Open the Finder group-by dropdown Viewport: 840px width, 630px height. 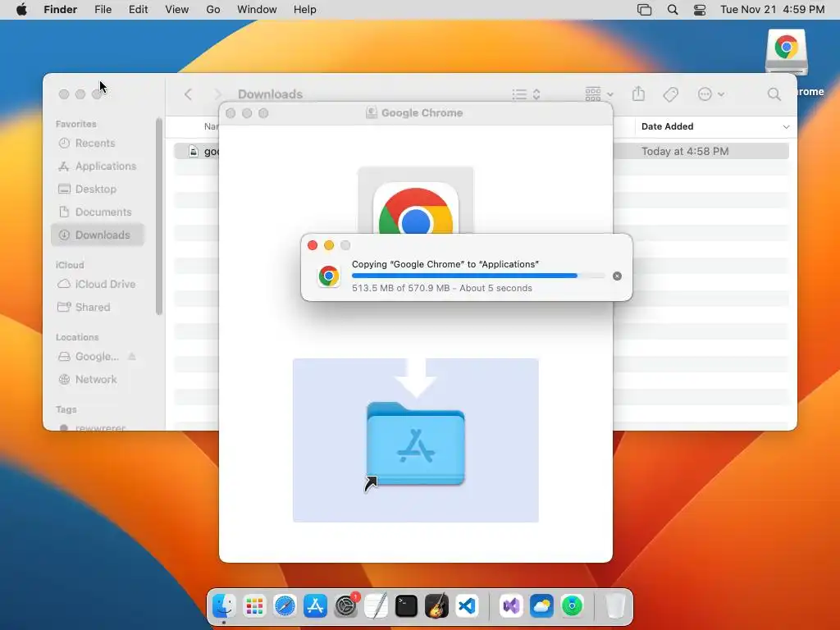pyautogui.click(x=599, y=94)
